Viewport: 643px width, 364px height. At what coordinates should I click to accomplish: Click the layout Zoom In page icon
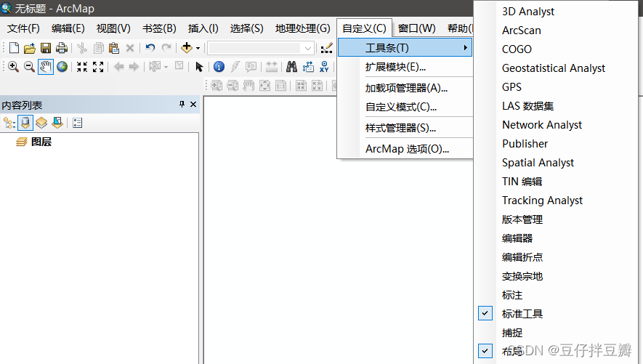coord(217,85)
